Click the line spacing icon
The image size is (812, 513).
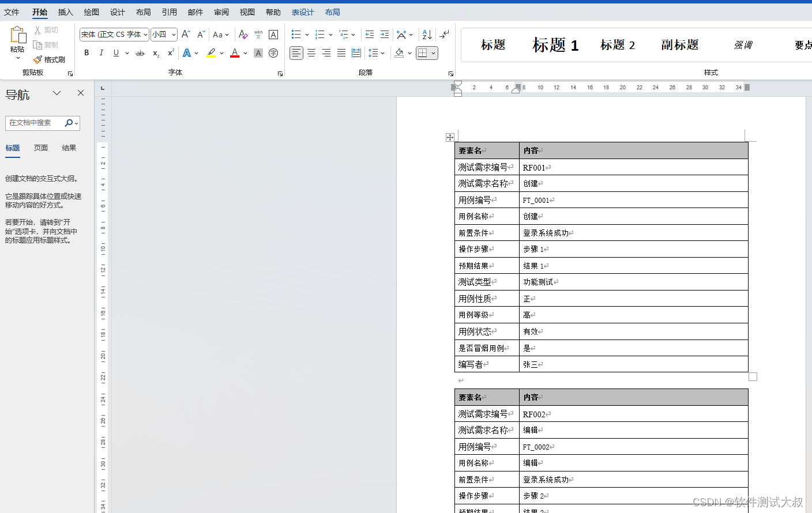point(373,53)
